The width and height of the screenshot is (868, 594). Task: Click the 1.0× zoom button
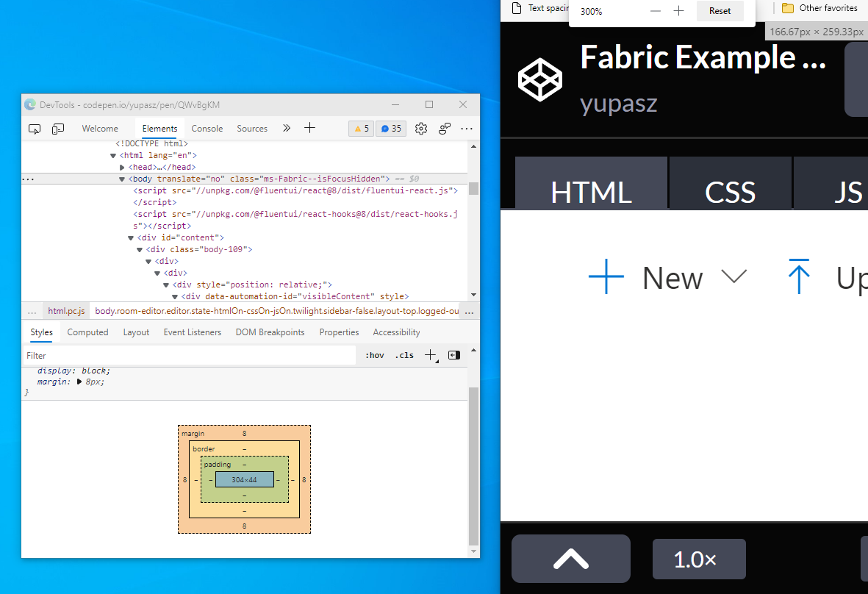(x=699, y=559)
